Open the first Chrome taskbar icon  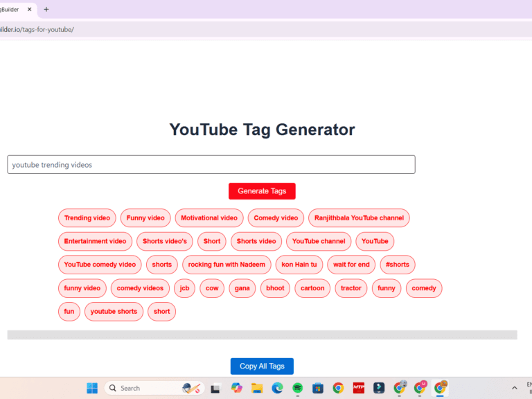338,388
